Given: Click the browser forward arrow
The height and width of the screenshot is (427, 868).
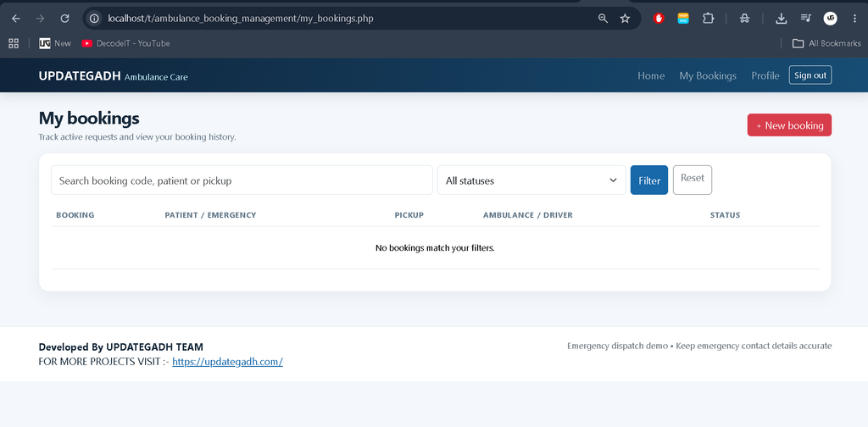Looking at the screenshot, I should pos(40,19).
